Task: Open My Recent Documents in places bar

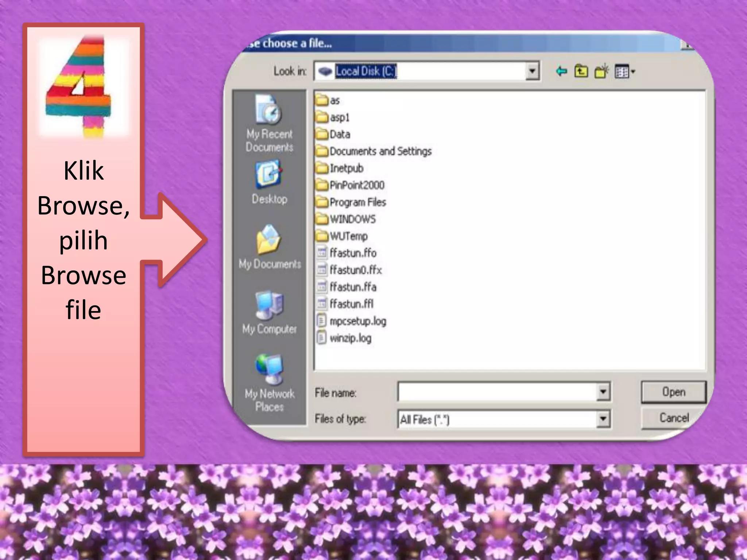Action: click(269, 124)
